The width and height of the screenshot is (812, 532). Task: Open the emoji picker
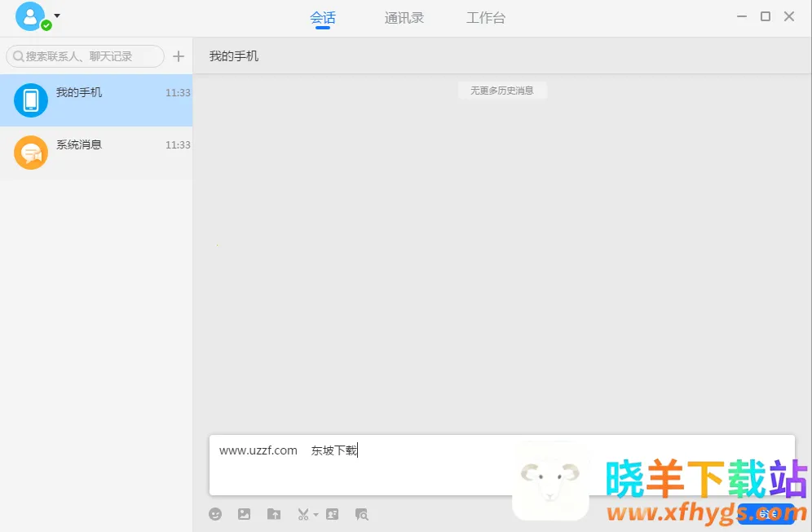[x=215, y=514]
